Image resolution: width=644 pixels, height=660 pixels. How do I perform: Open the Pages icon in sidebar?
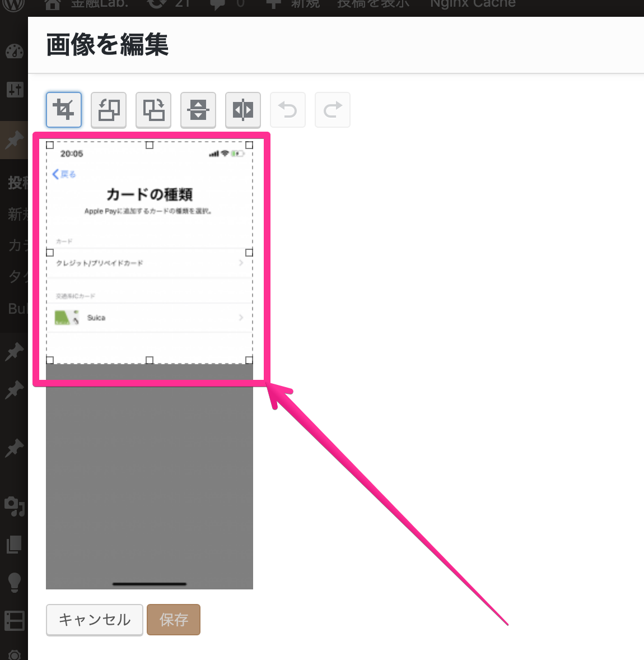pyautogui.click(x=15, y=544)
